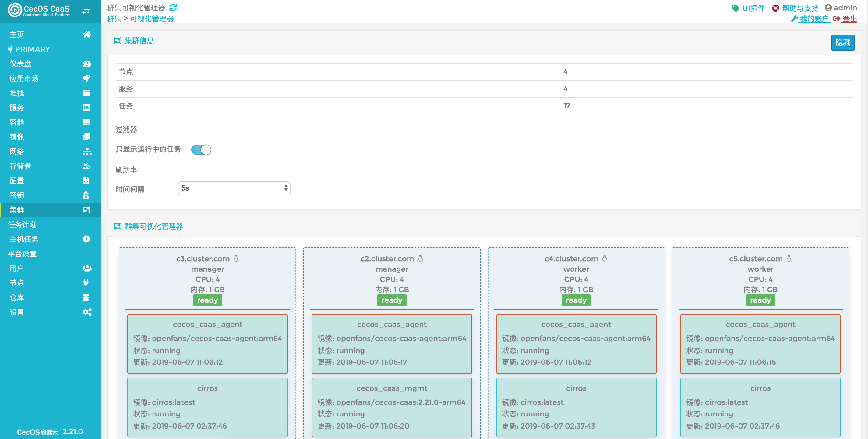
Task: Toggle 只显示运行中的任务 switch off
Action: coord(201,149)
